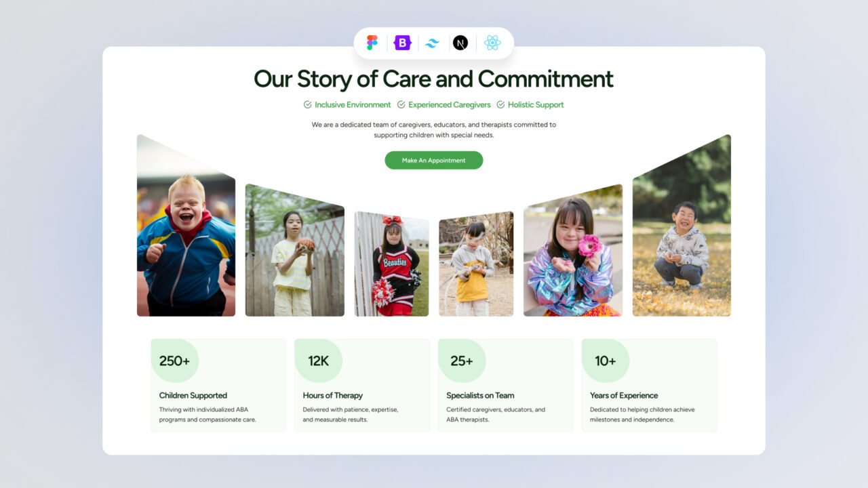Select the Inclusive Environment label
The image size is (868, 488).
353,104
